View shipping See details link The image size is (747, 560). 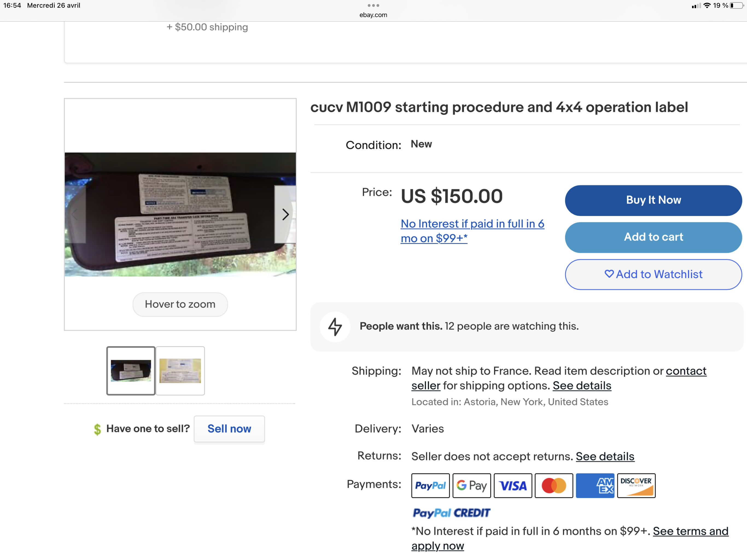coord(582,386)
